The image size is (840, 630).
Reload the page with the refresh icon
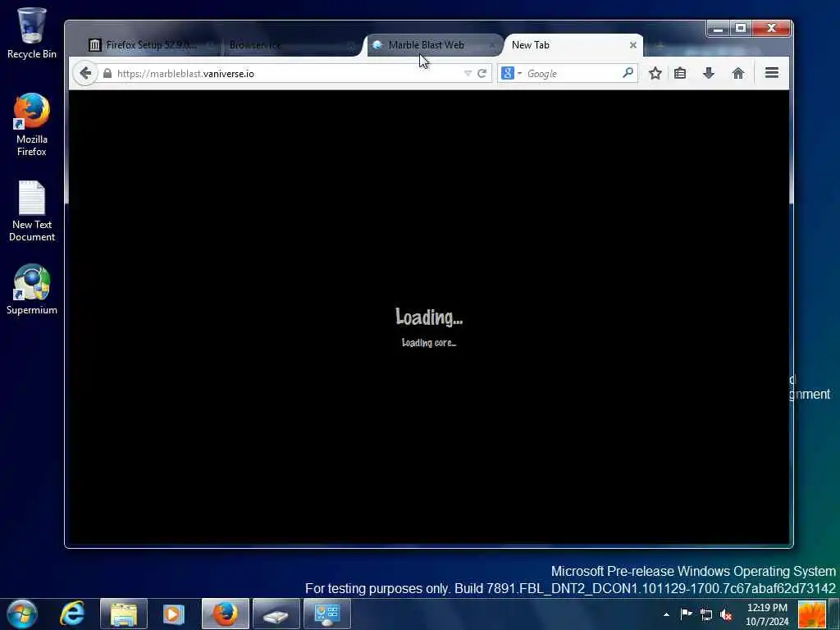(482, 73)
